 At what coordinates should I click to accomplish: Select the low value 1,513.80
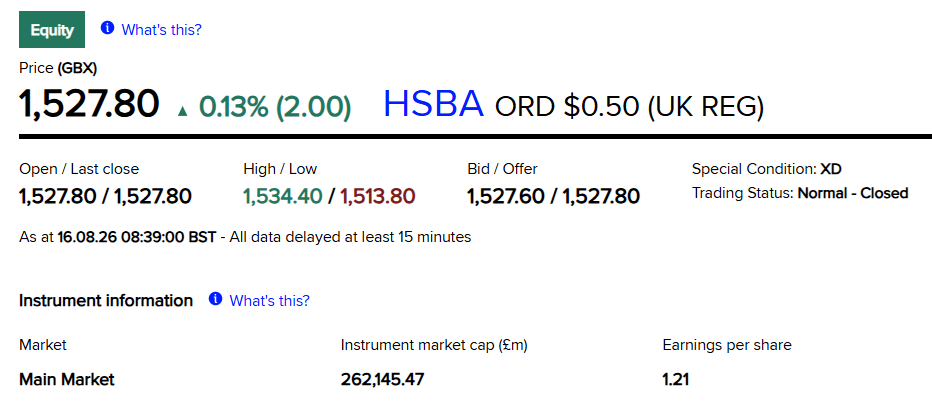(x=377, y=196)
